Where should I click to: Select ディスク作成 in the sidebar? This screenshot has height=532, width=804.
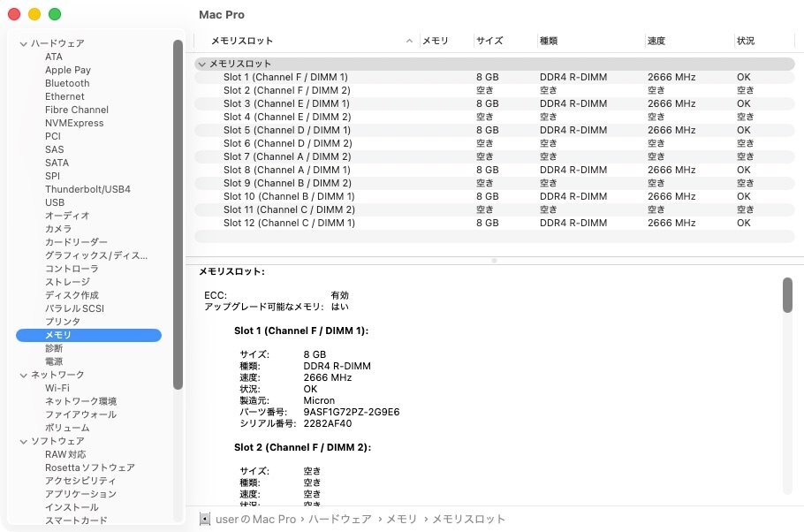click(72, 295)
